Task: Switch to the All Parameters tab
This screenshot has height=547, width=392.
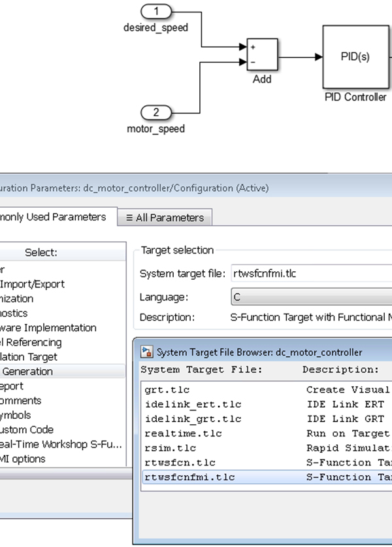Action: 165,218
